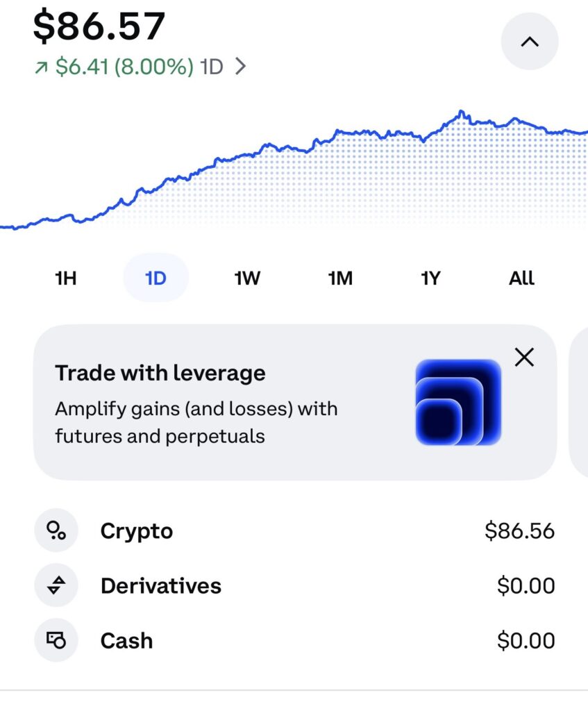Show the All time chart range

coord(521,278)
